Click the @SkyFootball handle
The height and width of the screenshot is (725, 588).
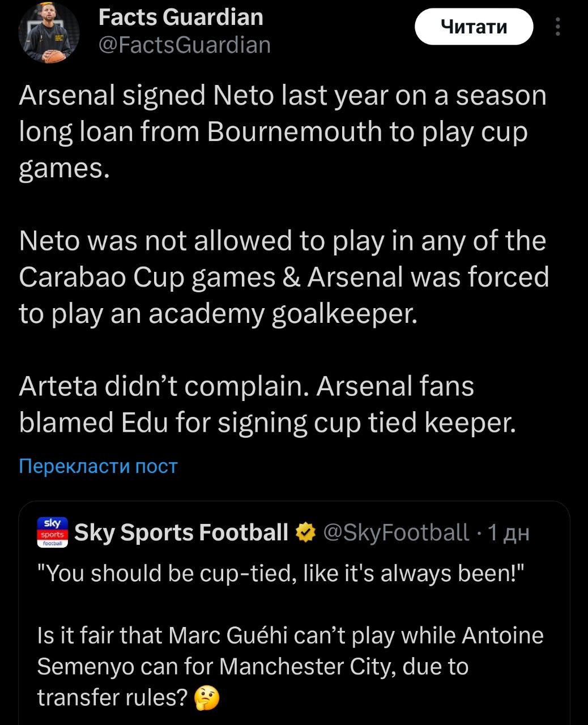point(395,532)
